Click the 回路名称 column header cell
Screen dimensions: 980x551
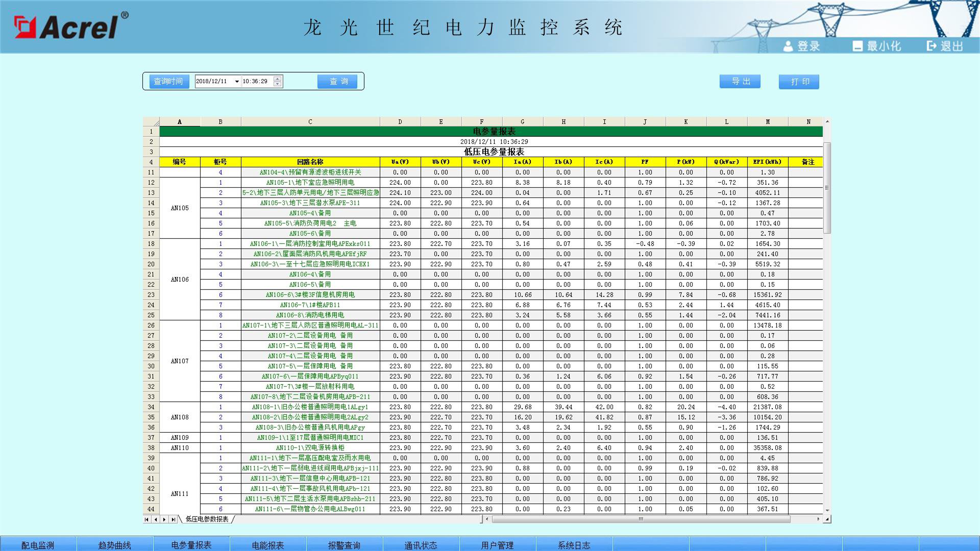(x=310, y=162)
